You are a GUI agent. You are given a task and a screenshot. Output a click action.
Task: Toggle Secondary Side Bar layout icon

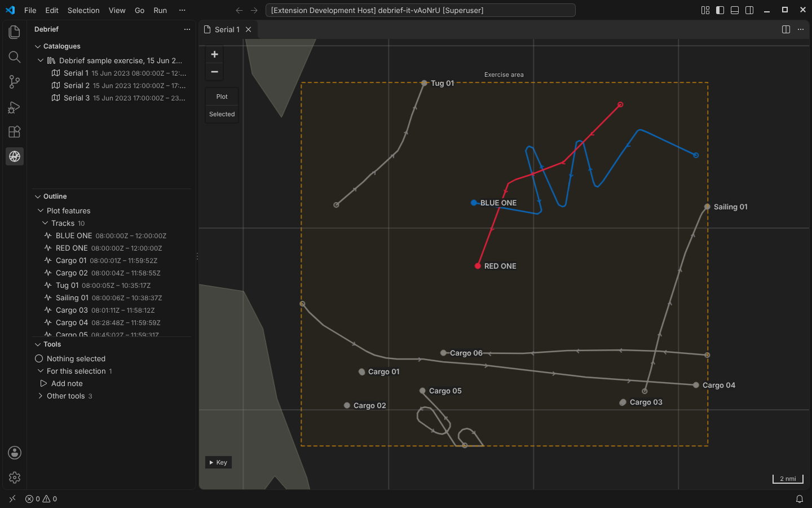point(749,10)
